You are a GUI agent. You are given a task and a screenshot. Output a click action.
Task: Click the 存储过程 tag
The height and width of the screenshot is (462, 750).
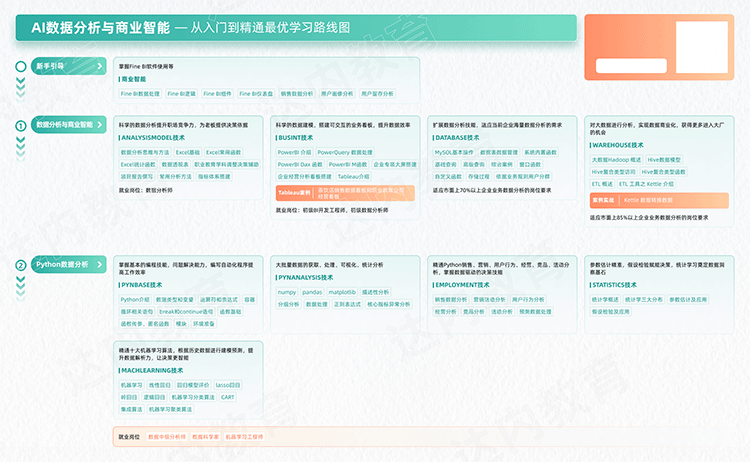pyautogui.click(x=478, y=176)
